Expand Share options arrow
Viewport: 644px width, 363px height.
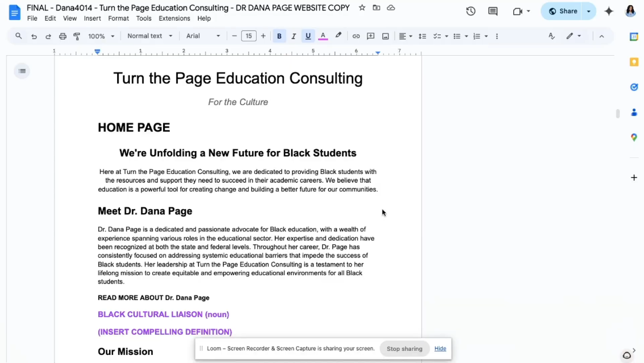[x=588, y=11]
